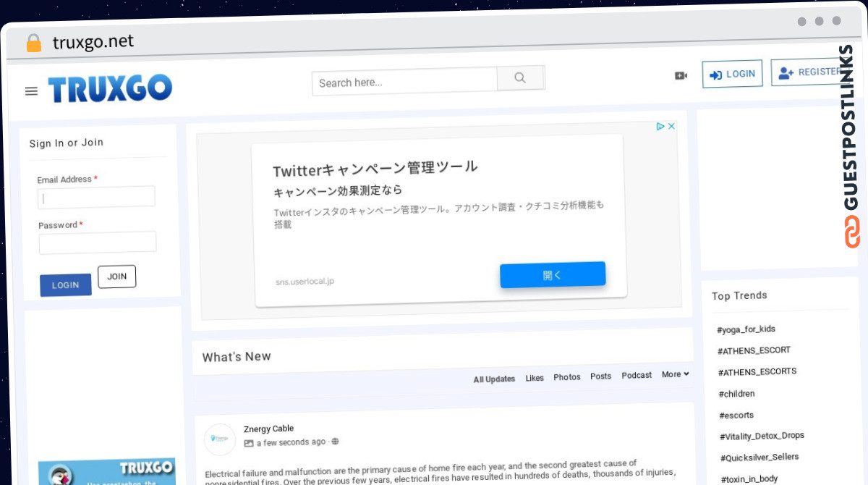Click the blue 開く ad button
This screenshot has height=485, width=868.
553,275
